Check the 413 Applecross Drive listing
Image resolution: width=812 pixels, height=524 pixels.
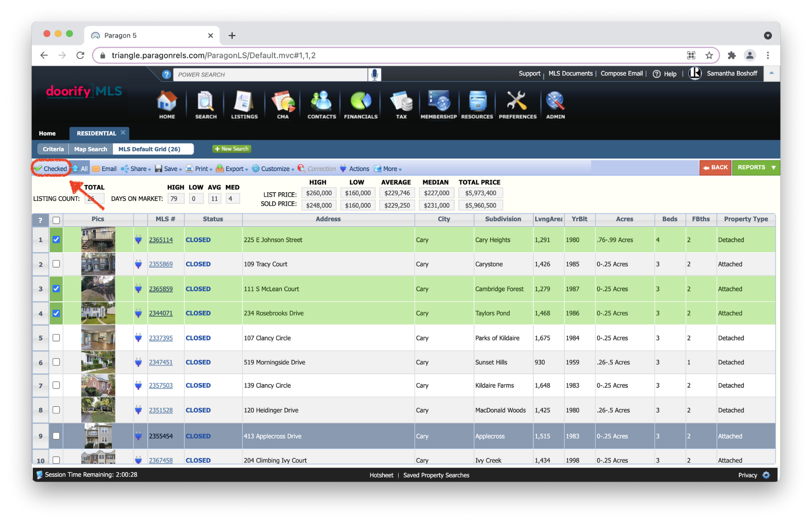pyautogui.click(x=56, y=436)
